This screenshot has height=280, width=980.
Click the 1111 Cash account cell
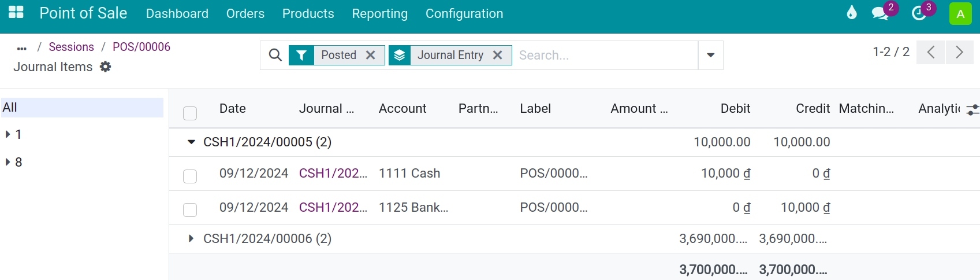(409, 173)
